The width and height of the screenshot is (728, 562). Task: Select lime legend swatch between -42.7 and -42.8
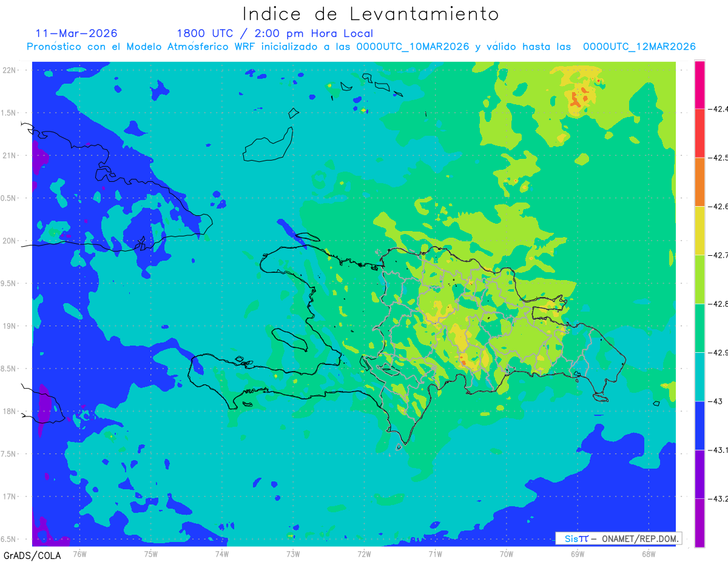point(699,279)
